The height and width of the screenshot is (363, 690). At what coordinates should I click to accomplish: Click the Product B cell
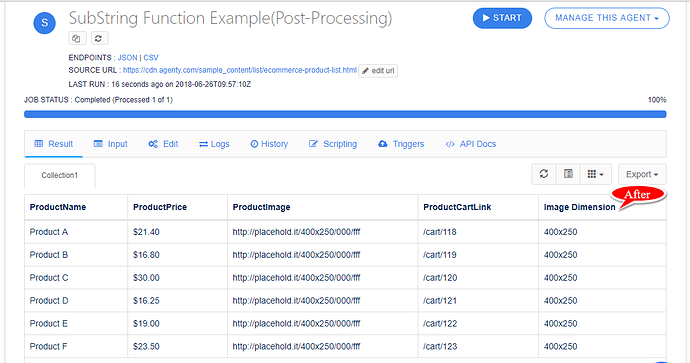(x=76, y=255)
